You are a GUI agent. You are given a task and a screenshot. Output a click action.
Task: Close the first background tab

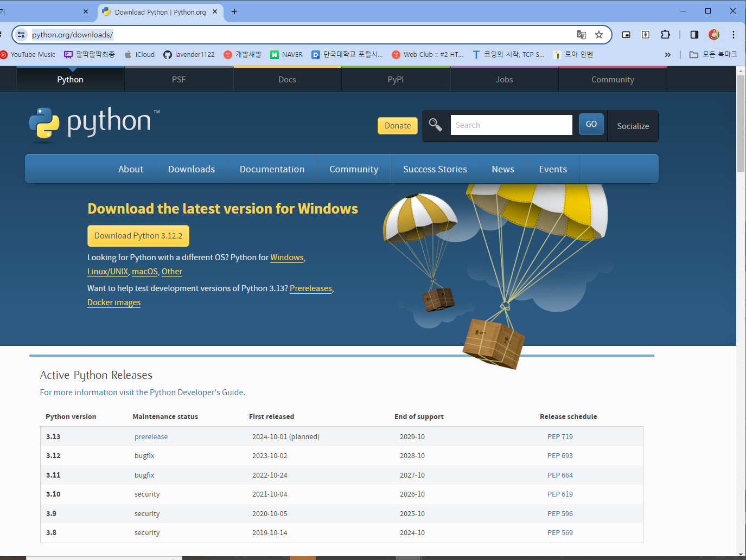[x=86, y=11]
